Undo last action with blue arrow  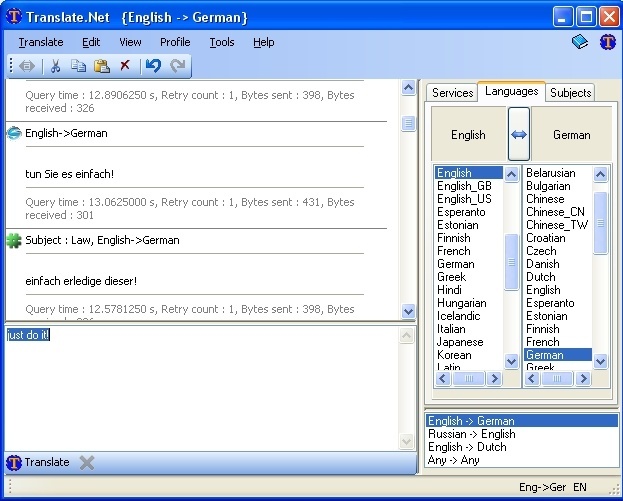pyautogui.click(x=153, y=66)
